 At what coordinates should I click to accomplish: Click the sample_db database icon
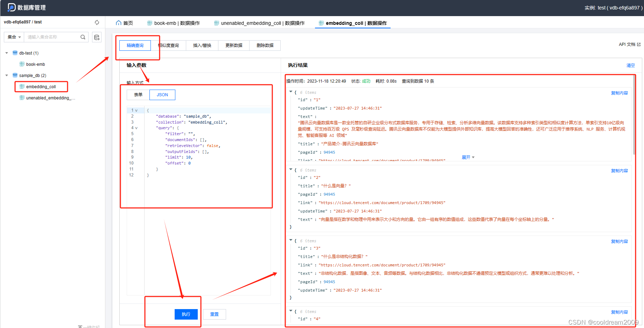[15, 75]
